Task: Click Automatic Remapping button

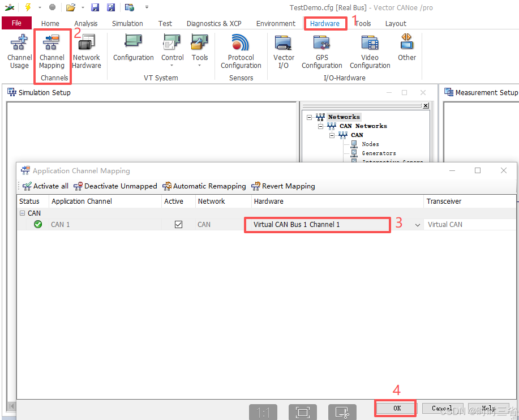Action: (204, 186)
